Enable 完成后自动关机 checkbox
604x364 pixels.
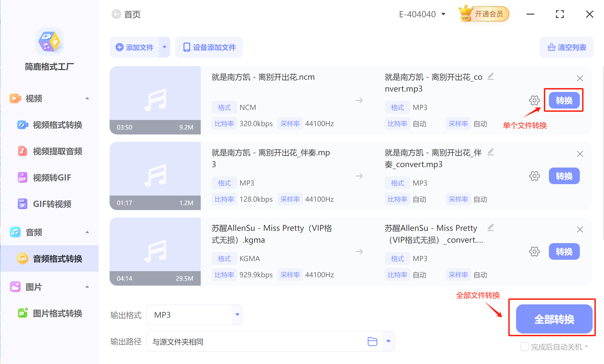tap(524, 347)
